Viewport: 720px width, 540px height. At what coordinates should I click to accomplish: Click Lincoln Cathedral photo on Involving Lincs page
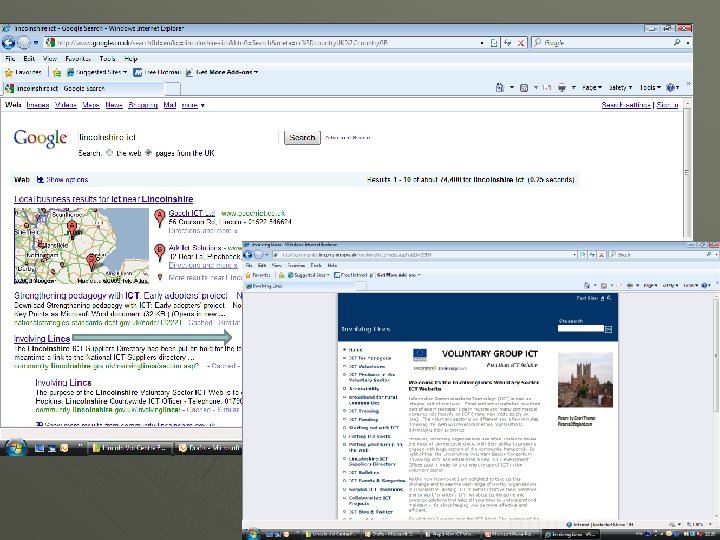pos(585,380)
